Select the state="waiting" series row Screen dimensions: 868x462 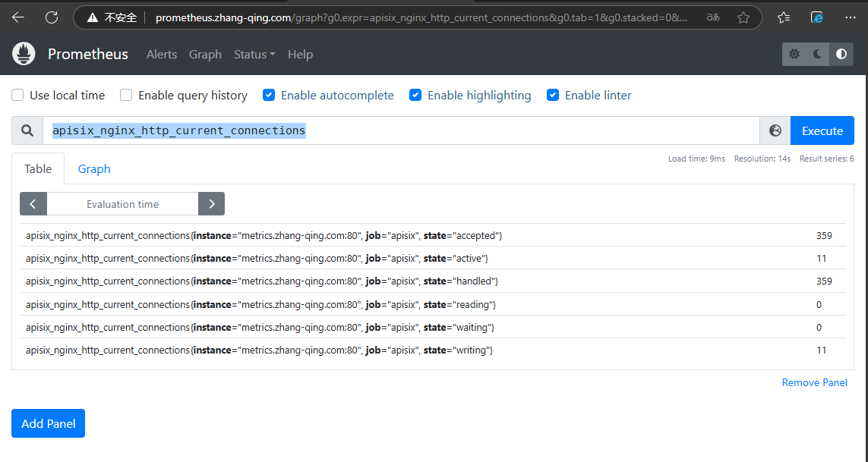(433, 328)
